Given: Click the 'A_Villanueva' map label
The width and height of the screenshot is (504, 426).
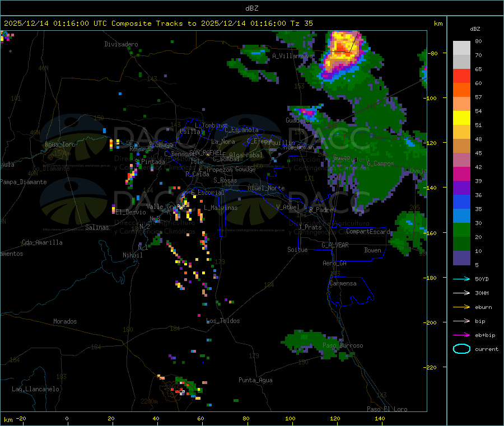Looking at the screenshot, I should 292,56.
